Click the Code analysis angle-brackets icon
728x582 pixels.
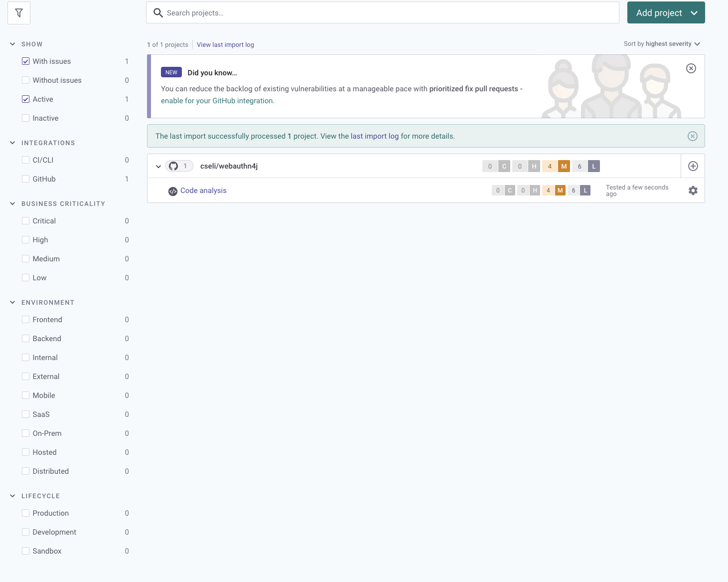click(173, 191)
